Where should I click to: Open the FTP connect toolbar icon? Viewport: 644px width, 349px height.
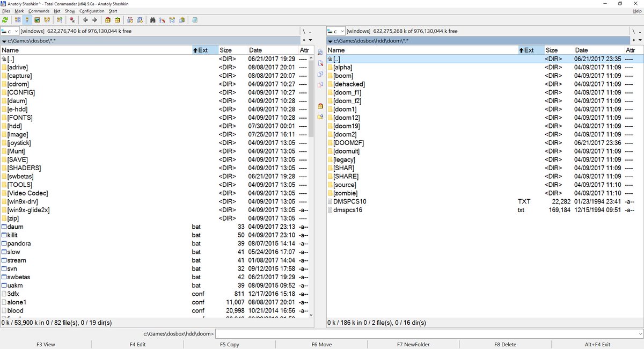pyautogui.click(x=130, y=20)
